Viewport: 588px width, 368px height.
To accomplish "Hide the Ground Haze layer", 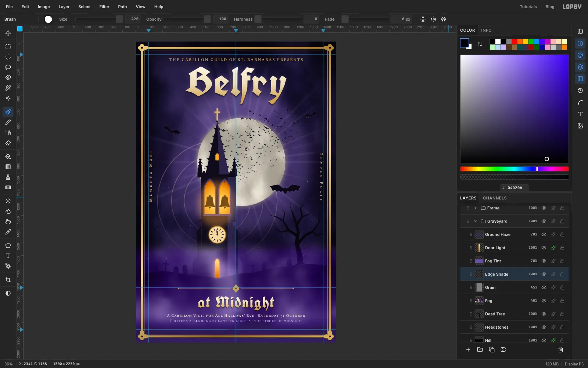I will (x=544, y=234).
